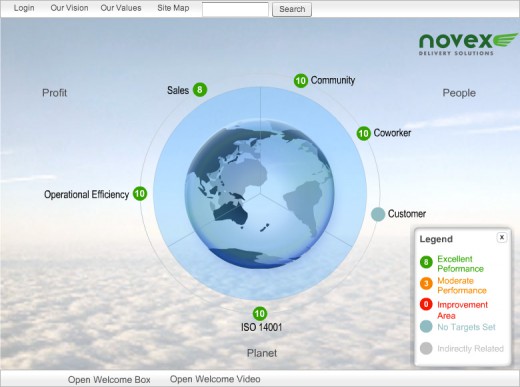Open the Our Vision menu item
This screenshot has width=520, height=387.
(x=69, y=8)
